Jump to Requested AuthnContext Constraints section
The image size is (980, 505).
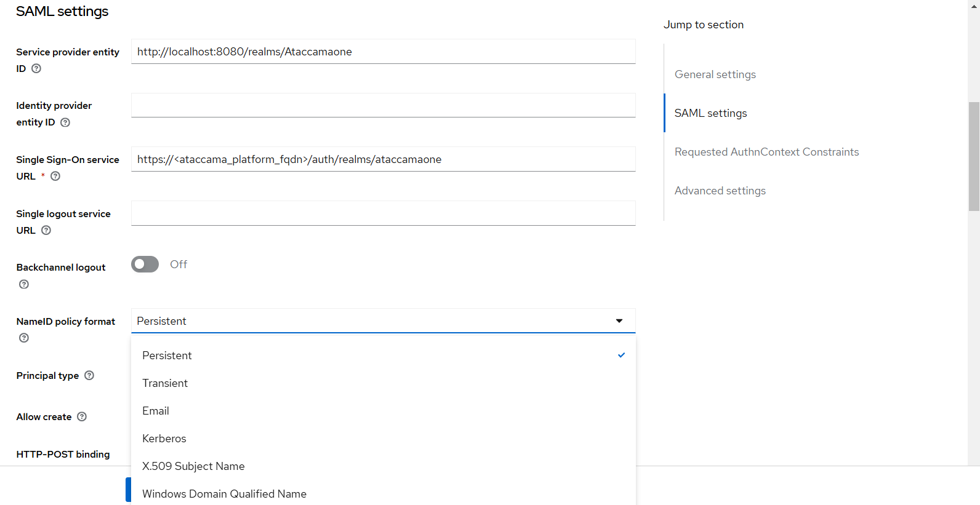point(766,152)
